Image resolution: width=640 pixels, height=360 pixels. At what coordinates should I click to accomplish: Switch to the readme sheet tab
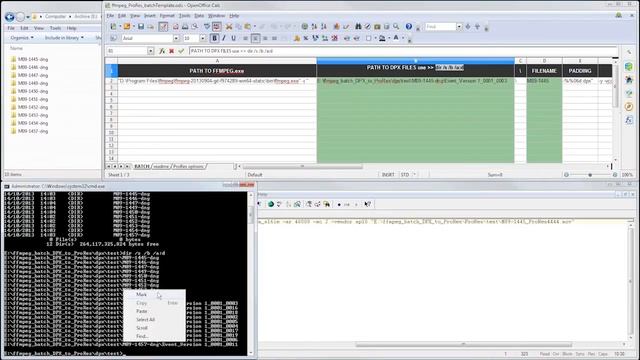coord(161,167)
